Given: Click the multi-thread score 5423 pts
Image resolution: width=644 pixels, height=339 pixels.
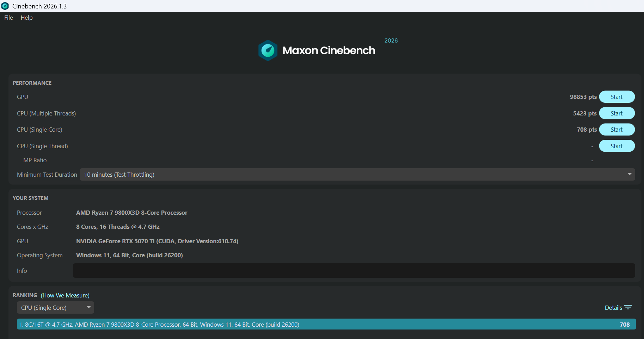Looking at the screenshot, I should (x=585, y=113).
